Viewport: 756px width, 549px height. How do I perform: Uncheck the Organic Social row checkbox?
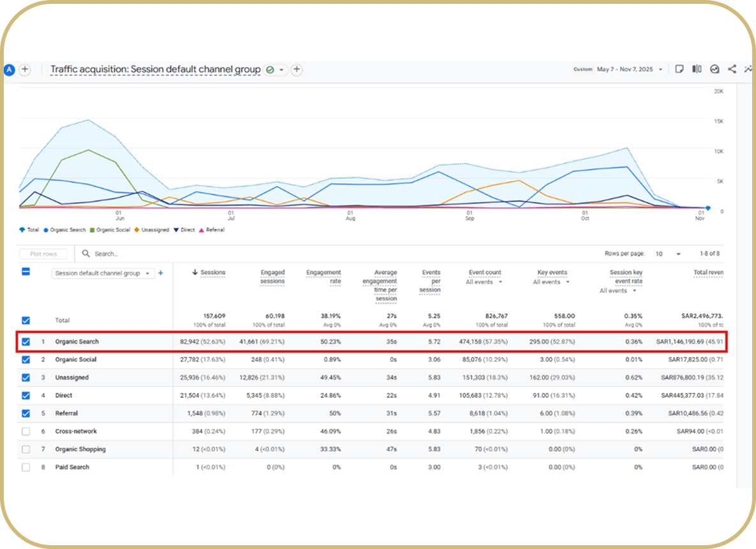click(x=26, y=360)
